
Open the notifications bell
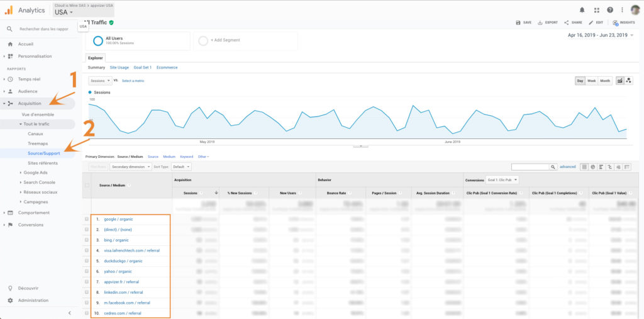582,10
